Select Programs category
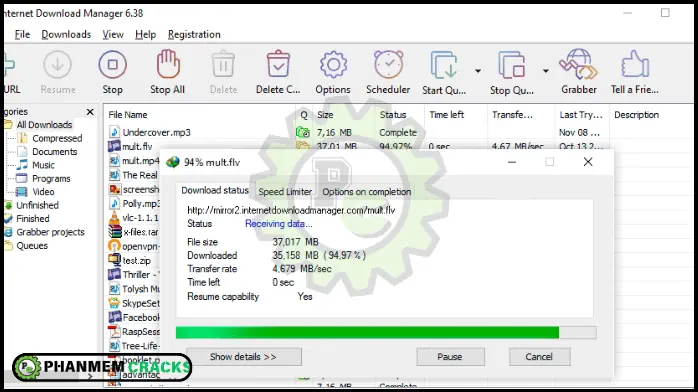This screenshot has height=392, width=698. [x=51, y=178]
